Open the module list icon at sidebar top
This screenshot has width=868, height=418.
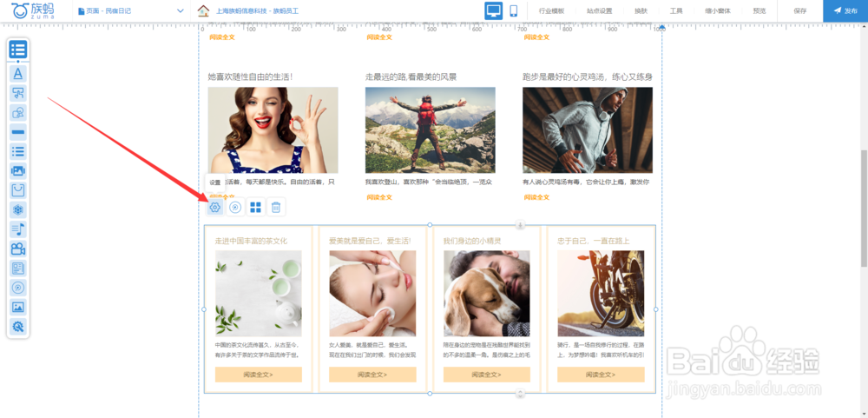tap(17, 50)
